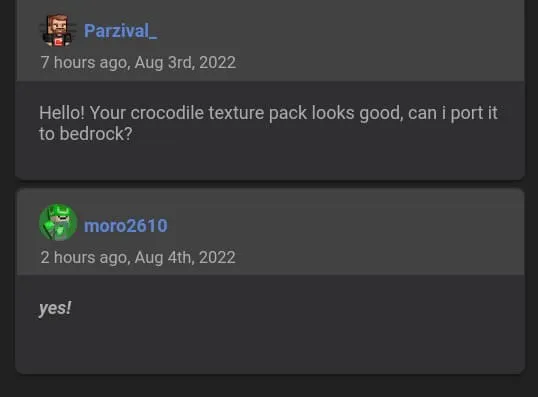Screen dimensions: 538x397
Task: Click "can i port it" in the comment
Action: (x=453, y=114)
